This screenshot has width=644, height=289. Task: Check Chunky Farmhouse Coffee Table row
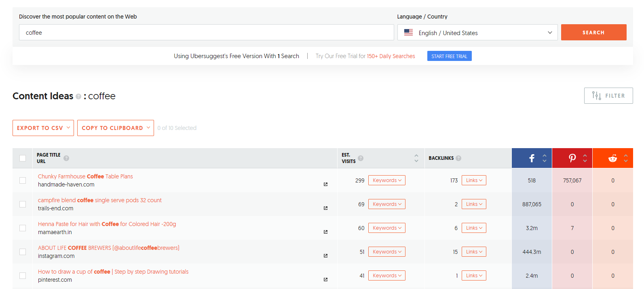(x=23, y=180)
